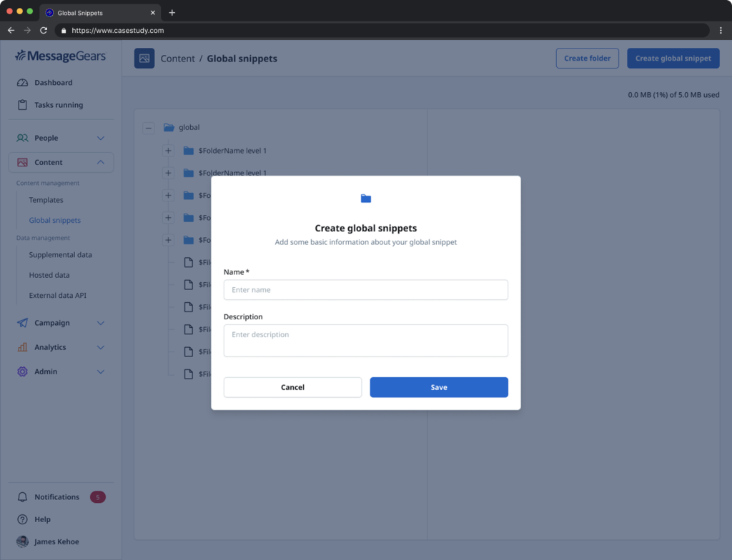
Task: Expand the People section chevron
Action: (101, 138)
